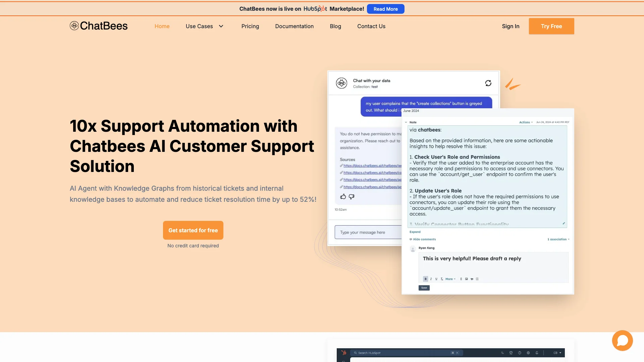Image resolution: width=644 pixels, height=362 pixels.
Task: Click the ChatBees logo icon
Action: [74, 25]
